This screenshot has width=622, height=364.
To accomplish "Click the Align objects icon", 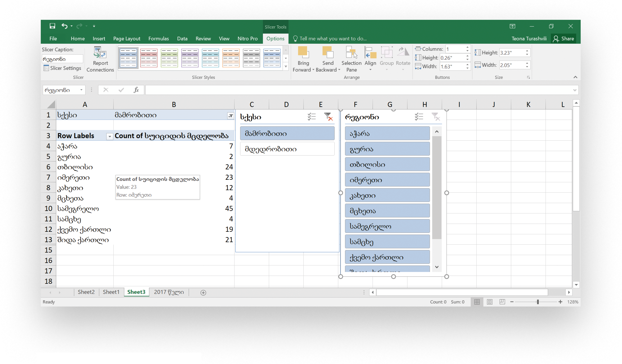I will click(370, 53).
